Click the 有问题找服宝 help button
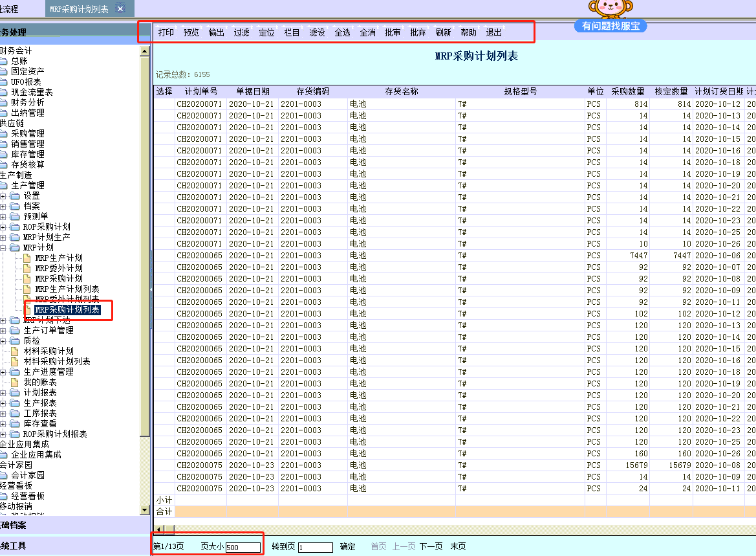Viewport: 756px width, 556px height. [610, 26]
